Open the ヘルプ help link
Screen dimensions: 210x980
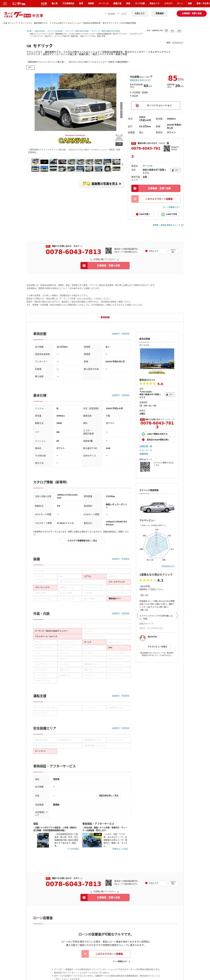point(124,13)
